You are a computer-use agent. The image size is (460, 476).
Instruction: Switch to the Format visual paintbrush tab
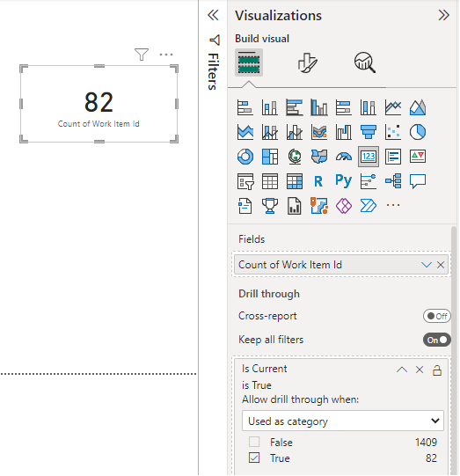point(307,62)
